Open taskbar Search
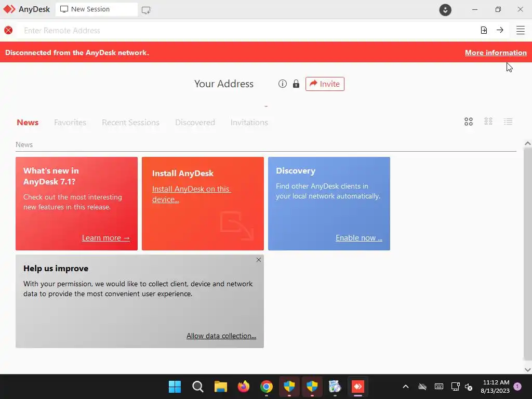 tap(197, 387)
